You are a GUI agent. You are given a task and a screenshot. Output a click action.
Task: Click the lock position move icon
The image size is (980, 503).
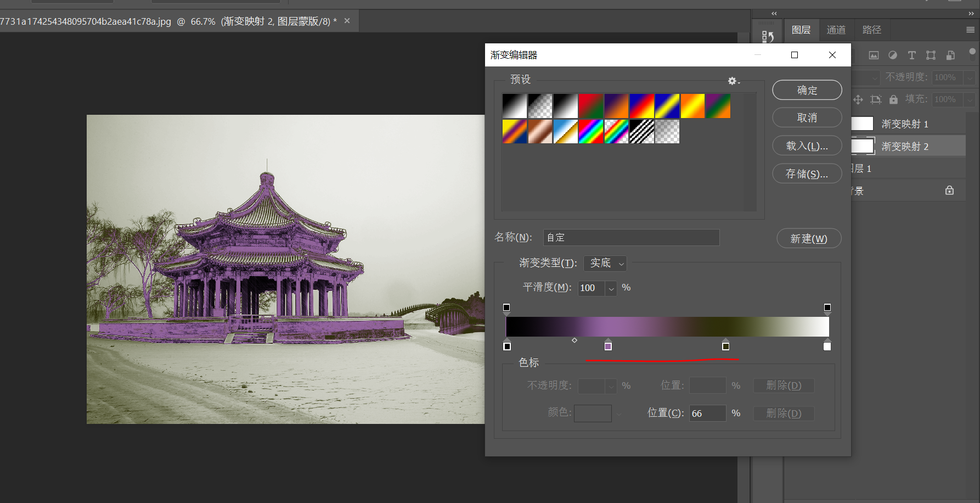858,99
